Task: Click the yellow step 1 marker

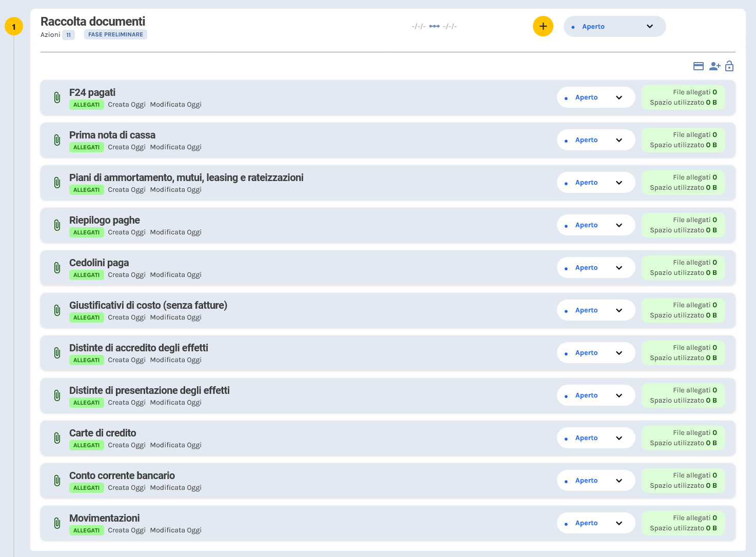Action: (14, 27)
